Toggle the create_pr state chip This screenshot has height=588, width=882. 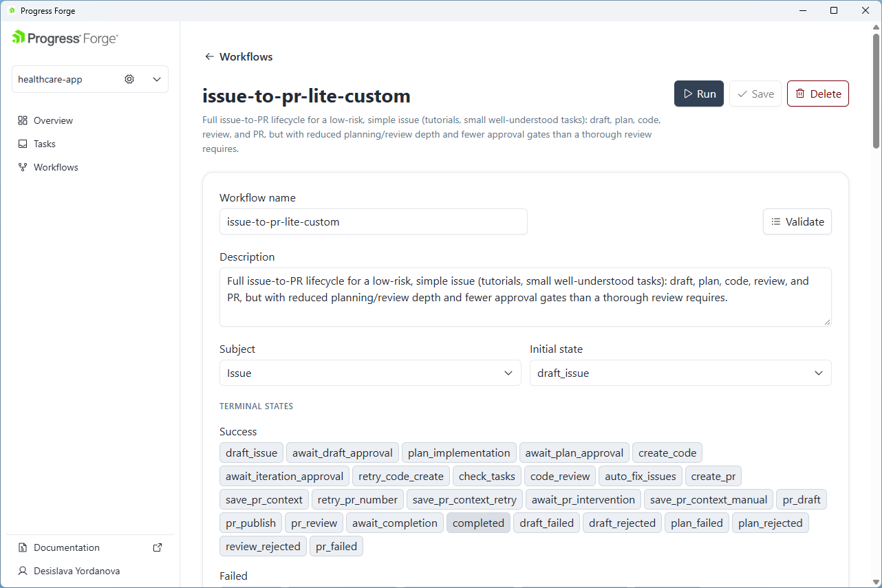coord(713,476)
